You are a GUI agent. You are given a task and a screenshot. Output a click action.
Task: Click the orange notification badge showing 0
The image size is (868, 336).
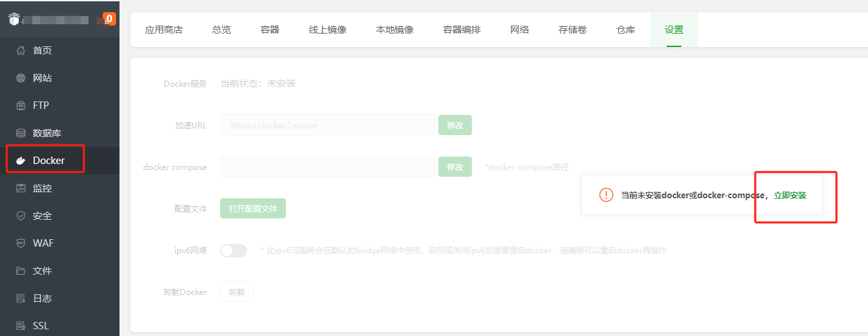pyautogui.click(x=109, y=19)
